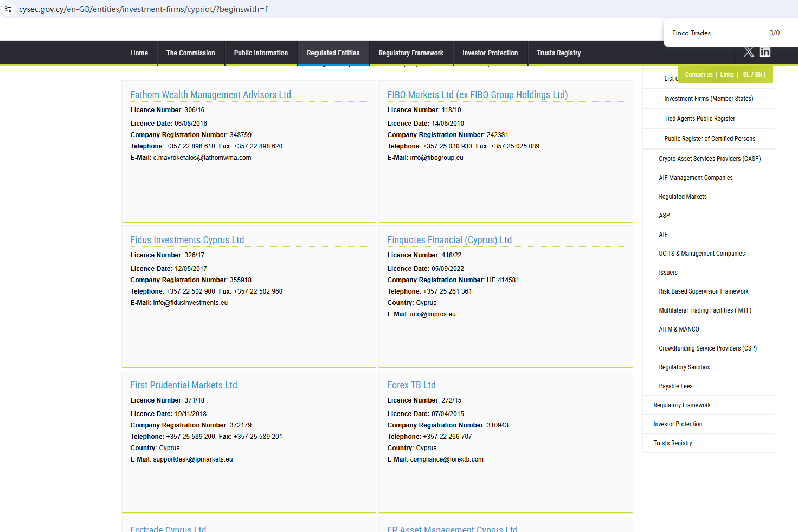
Task: Select Crypto Asset Services Providers (CASP)
Action: pyautogui.click(x=709, y=159)
